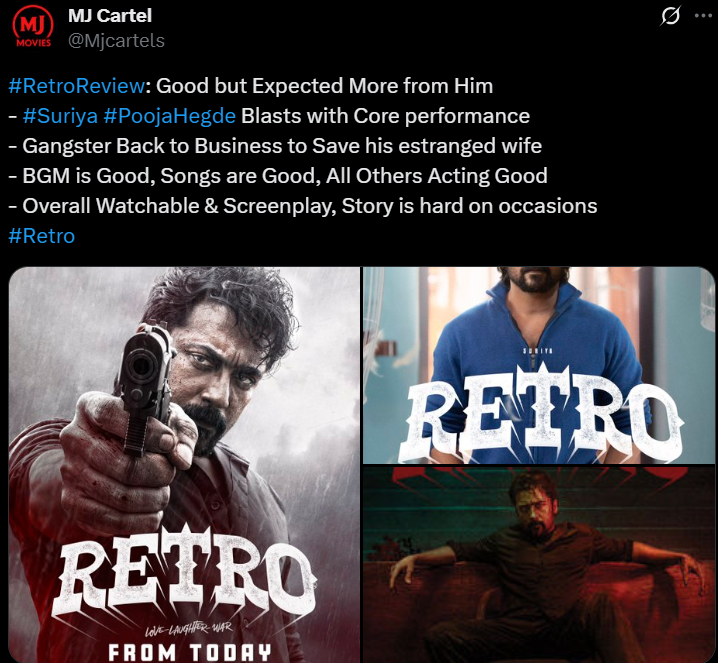The image size is (718, 663).
Task: Open the #RetroReview hashtag
Action: [x=76, y=86]
